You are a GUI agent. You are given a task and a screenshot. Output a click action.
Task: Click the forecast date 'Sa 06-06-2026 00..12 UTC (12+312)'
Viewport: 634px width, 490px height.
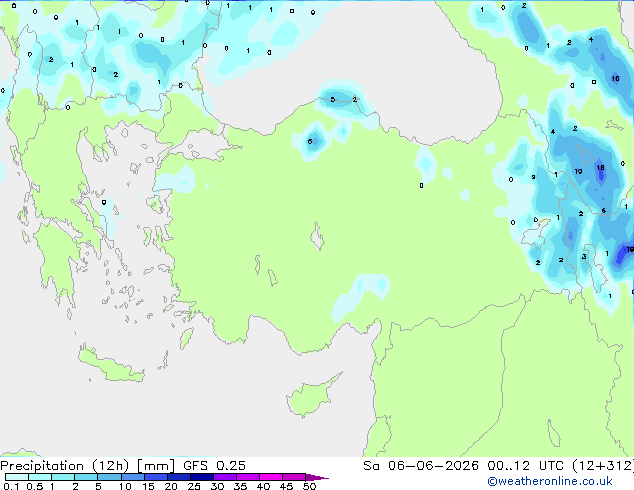[498, 466]
